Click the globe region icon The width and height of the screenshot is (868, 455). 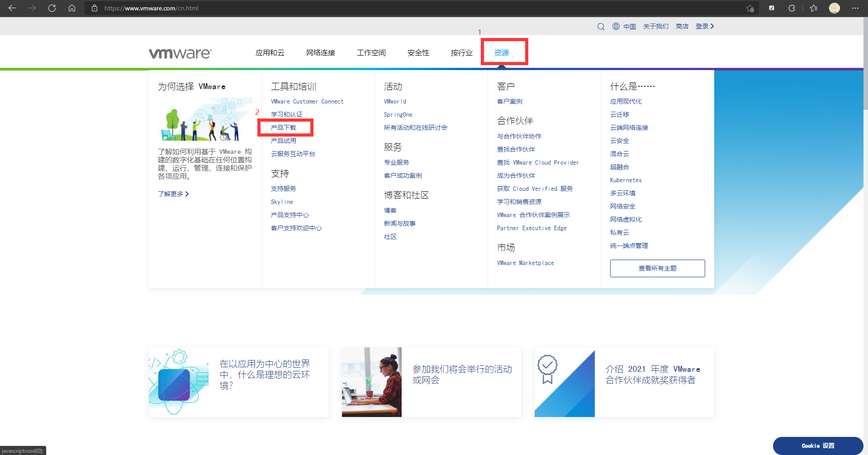point(616,26)
